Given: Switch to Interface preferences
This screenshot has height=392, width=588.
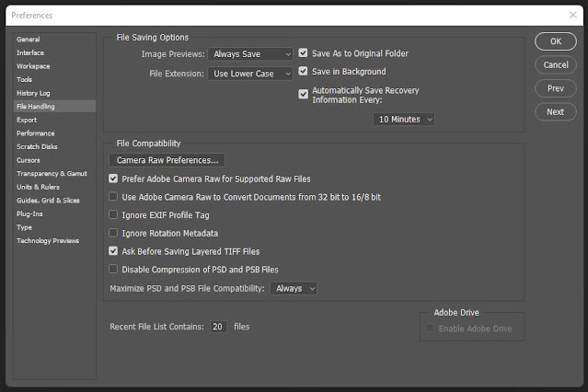Looking at the screenshot, I should 30,52.
